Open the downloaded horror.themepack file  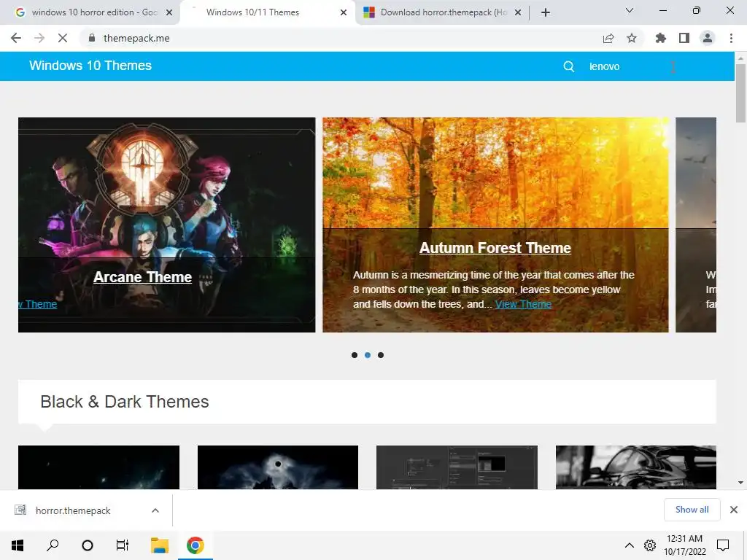coord(72,510)
